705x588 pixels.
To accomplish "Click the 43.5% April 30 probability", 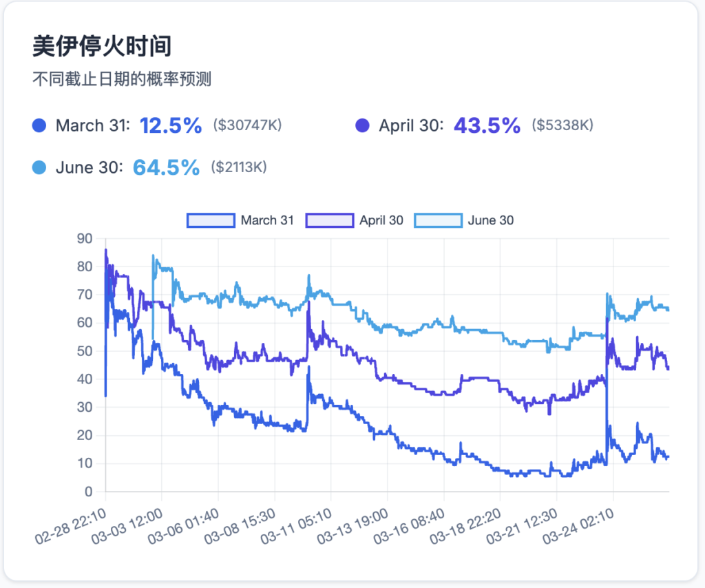I will click(487, 126).
